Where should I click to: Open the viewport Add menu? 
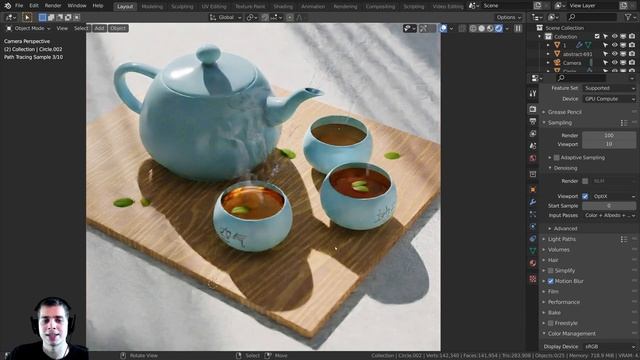tap(99, 28)
